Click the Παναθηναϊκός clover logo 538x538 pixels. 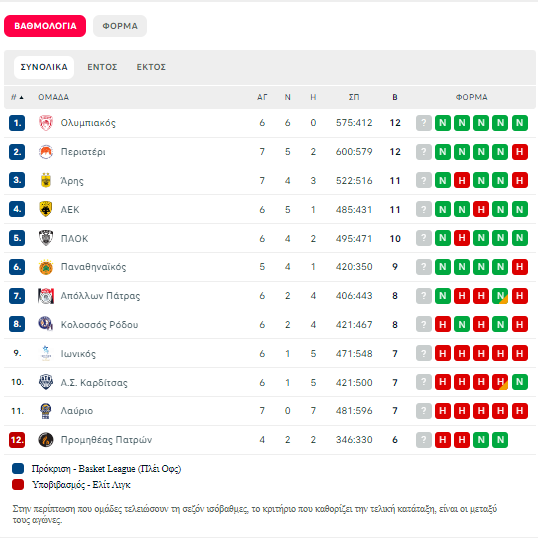[x=46, y=267]
